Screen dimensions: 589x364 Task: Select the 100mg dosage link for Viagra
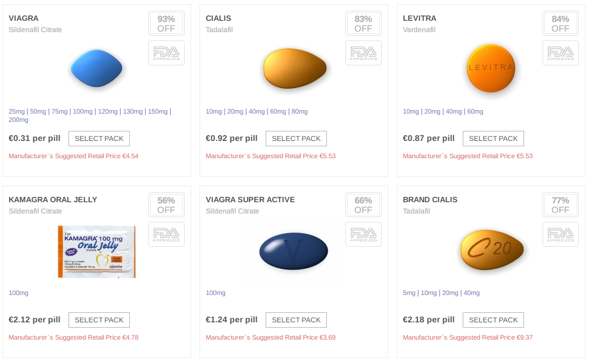point(83,111)
